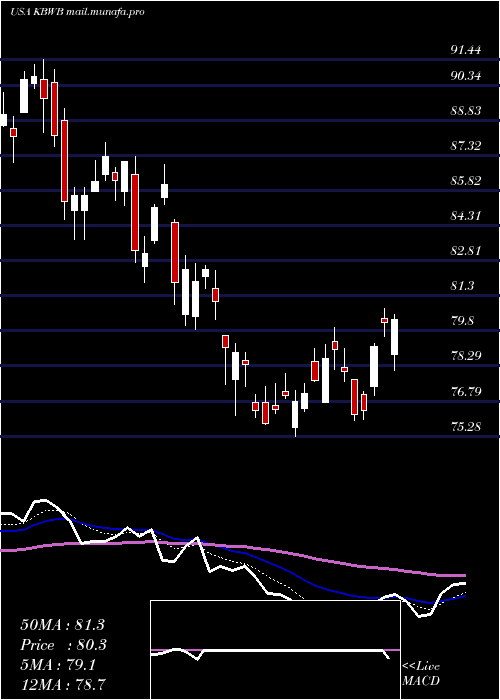Screen dimensions: 500x700
Task: Select the 91.44 price level label
Action: click(465, 50)
